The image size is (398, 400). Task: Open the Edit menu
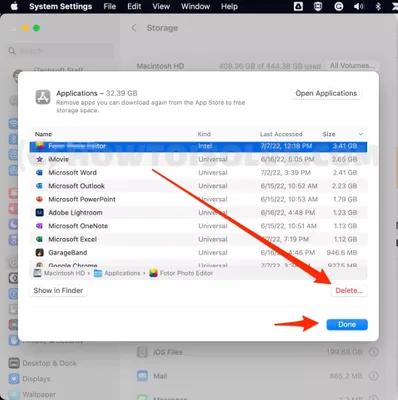tap(134, 6)
